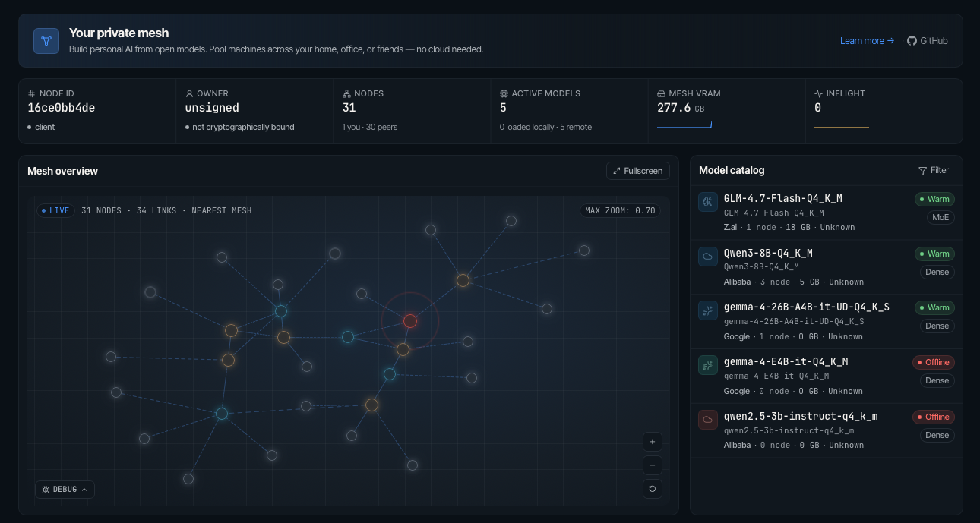
Task: Click the gemma-4-26B-A4B model icon
Action: [x=708, y=310]
